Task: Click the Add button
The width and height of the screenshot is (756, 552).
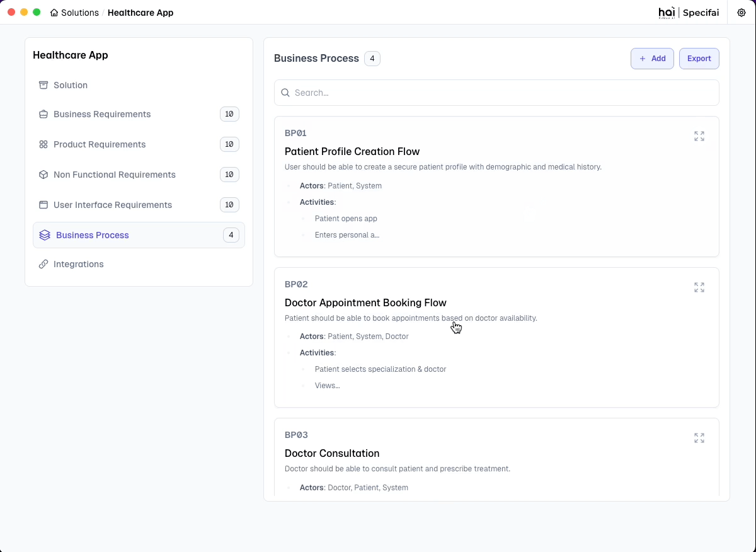Action: click(652, 59)
